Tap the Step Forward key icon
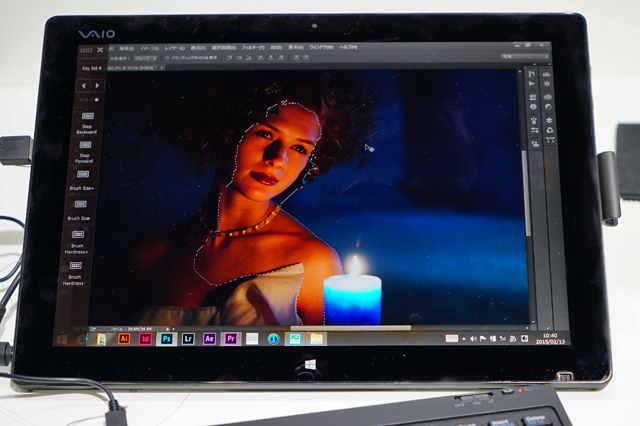The height and width of the screenshot is (426, 640). click(x=85, y=145)
